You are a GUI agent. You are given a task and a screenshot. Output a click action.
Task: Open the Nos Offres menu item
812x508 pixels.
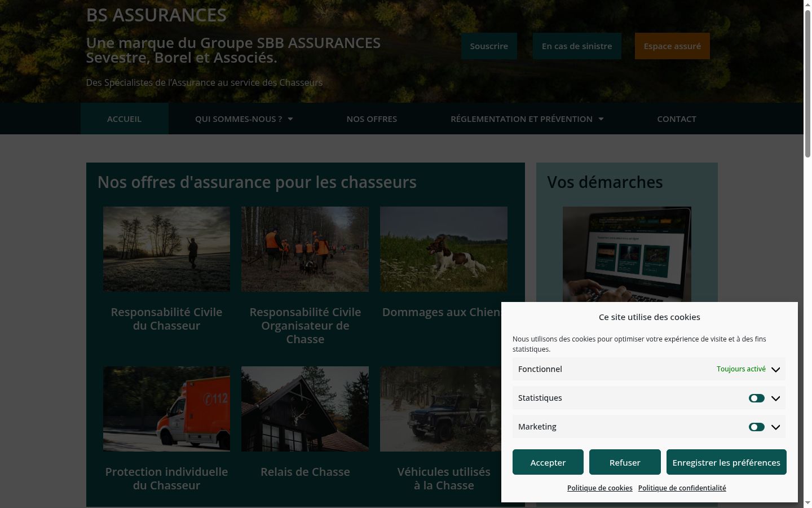click(372, 119)
